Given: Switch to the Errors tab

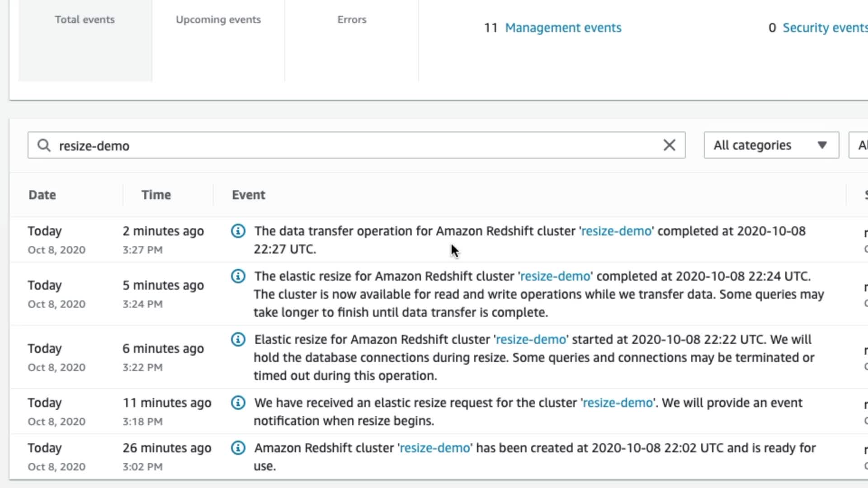Looking at the screenshot, I should coord(352,20).
